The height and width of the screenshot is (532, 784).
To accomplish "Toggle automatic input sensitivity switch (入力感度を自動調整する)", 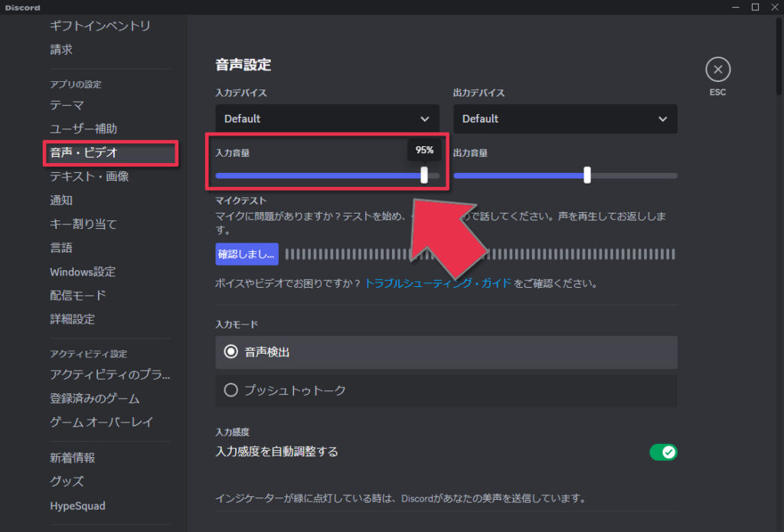I will pos(663,452).
